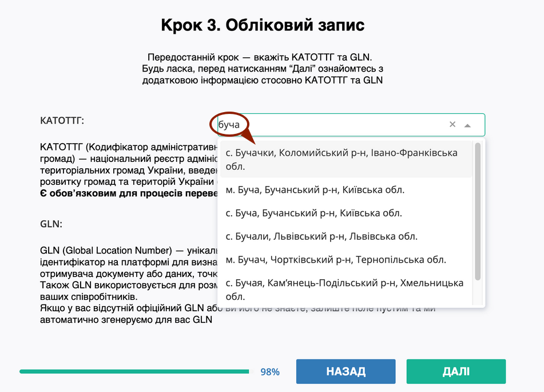Pick м. Бучач, Чортківський р-н, Тернопільська обл.
The height and width of the screenshot is (392, 544).
click(346, 259)
